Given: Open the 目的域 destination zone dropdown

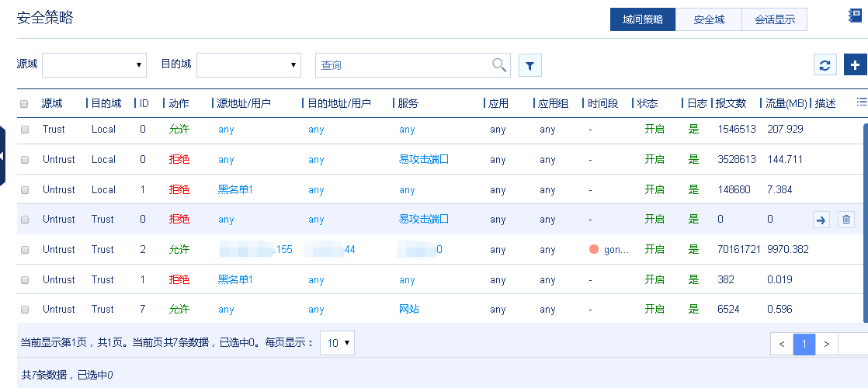Looking at the screenshot, I should tap(248, 65).
